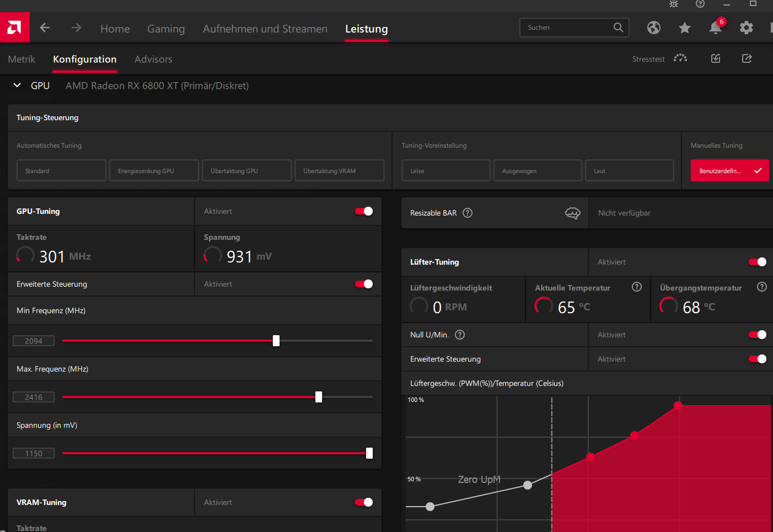
Task: Select Standard automatic tuning
Action: click(61, 170)
